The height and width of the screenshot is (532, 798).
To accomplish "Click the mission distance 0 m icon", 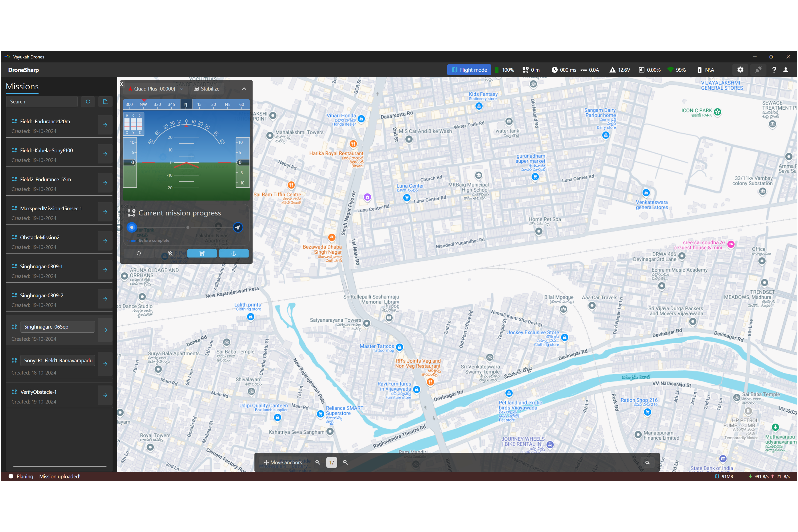I will pos(526,70).
